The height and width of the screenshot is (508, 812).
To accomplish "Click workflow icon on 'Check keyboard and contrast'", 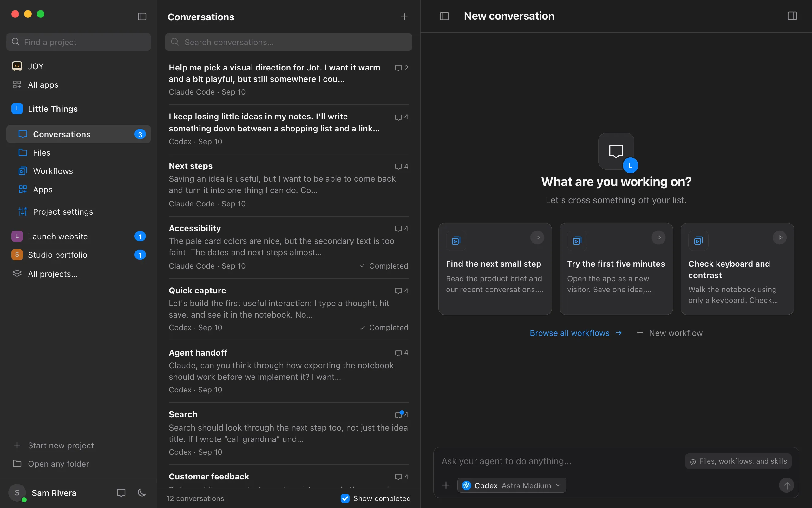I will (x=698, y=241).
